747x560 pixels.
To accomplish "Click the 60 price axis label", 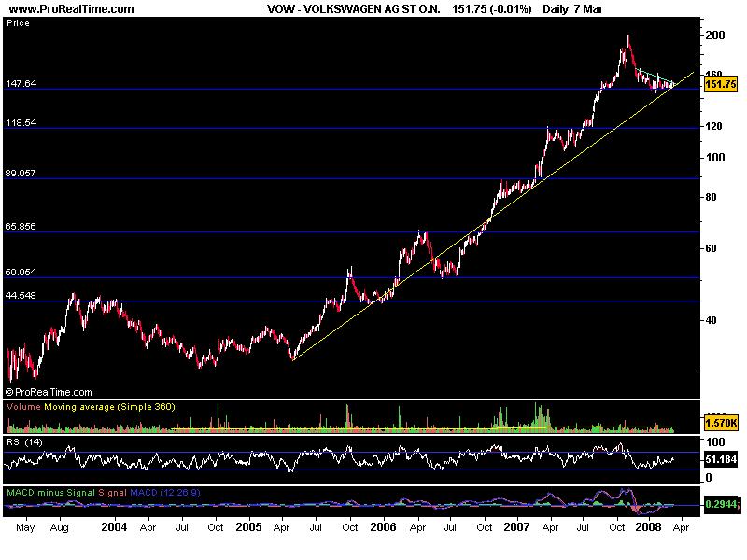I will tap(711, 248).
